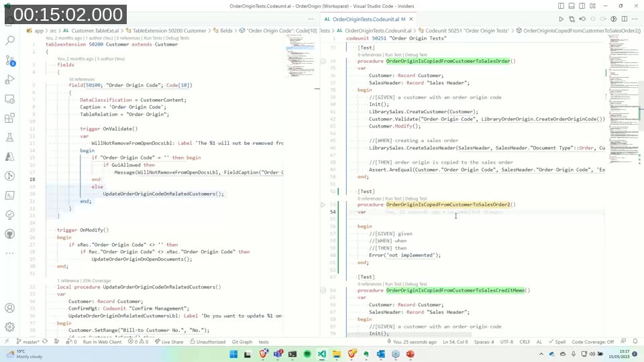This screenshot has height=362, width=644.
Task: Expand breadcrumb OrderOriginTests.Codeunit.al
Action: pos(378,30)
